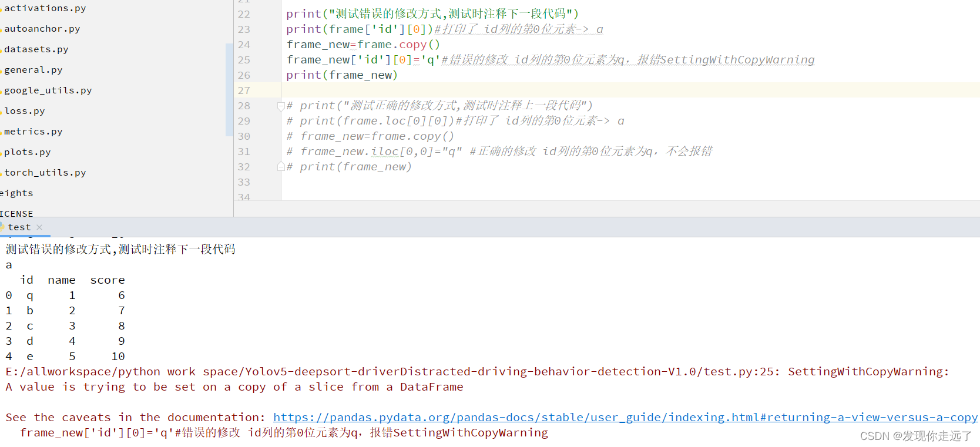
Task: Click the 'score' column header in output
Action: point(108,280)
